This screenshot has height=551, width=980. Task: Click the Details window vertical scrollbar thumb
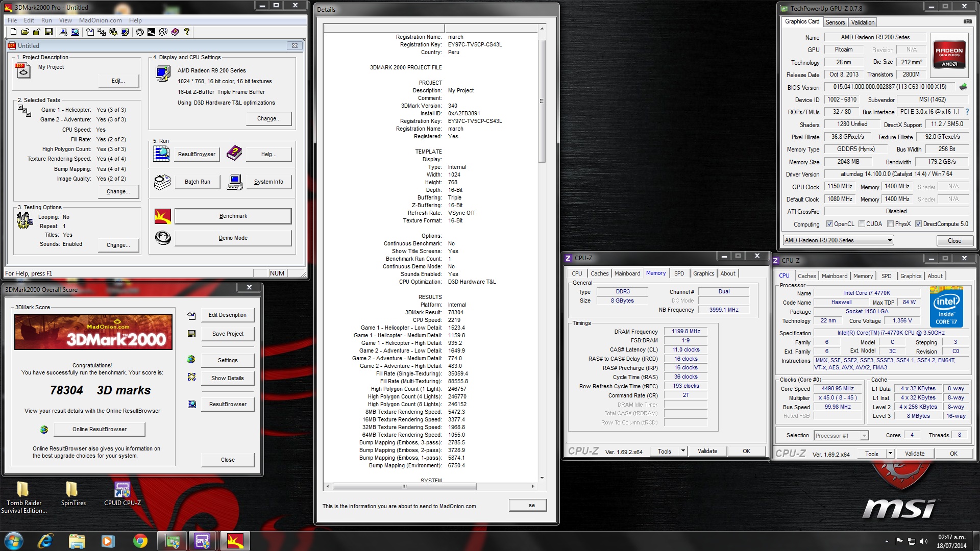(x=542, y=101)
